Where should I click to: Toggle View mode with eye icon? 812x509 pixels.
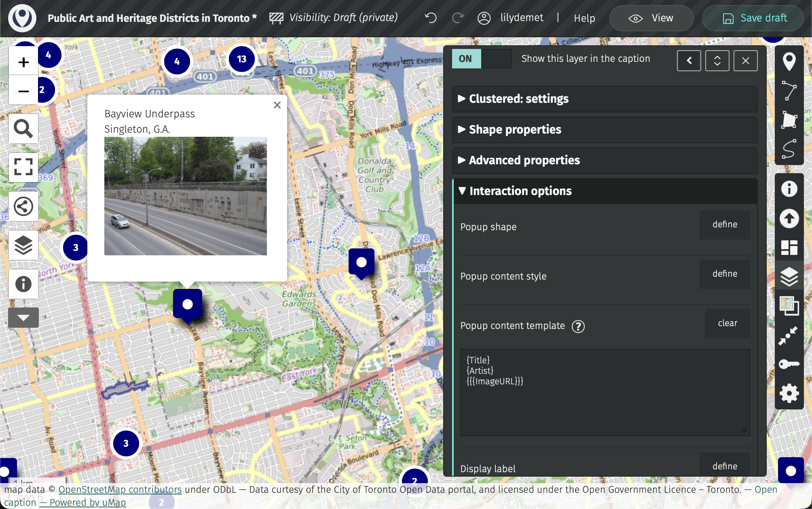coord(651,18)
